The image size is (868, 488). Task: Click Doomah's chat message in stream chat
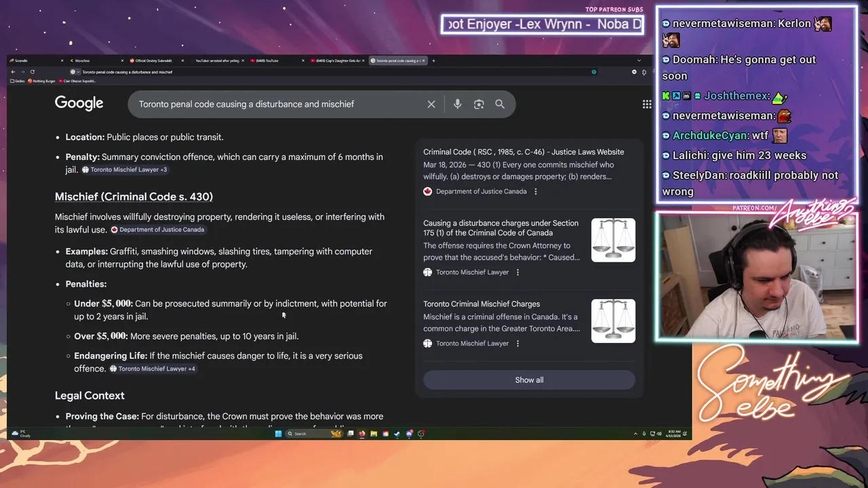coord(739,68)
